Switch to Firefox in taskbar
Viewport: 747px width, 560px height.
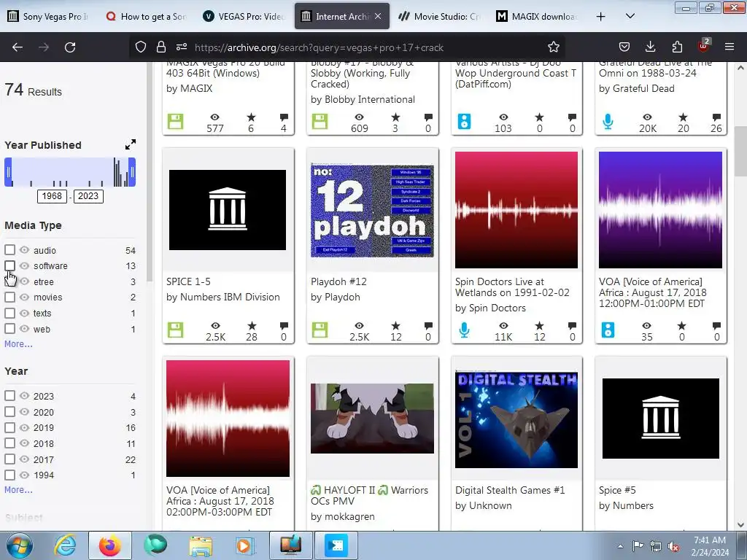109,545
